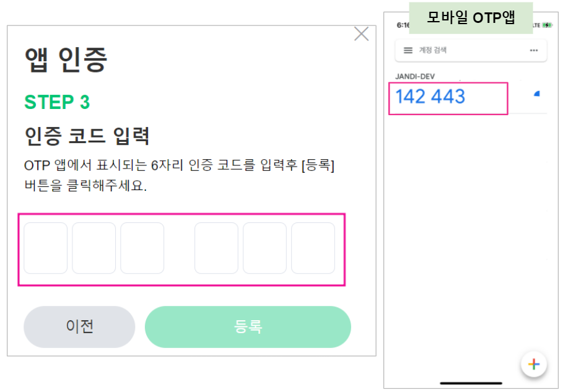The height and width of the screenshot is (392, 563).
Task: Close the 앱 인증 dialog
Action: point(361,34)
